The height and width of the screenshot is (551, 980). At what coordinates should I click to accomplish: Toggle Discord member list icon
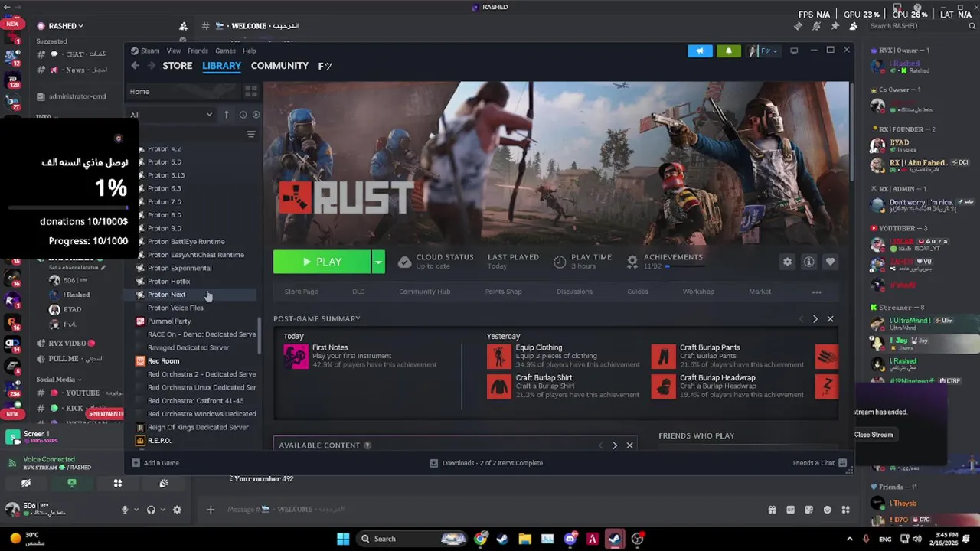point(853,26)
